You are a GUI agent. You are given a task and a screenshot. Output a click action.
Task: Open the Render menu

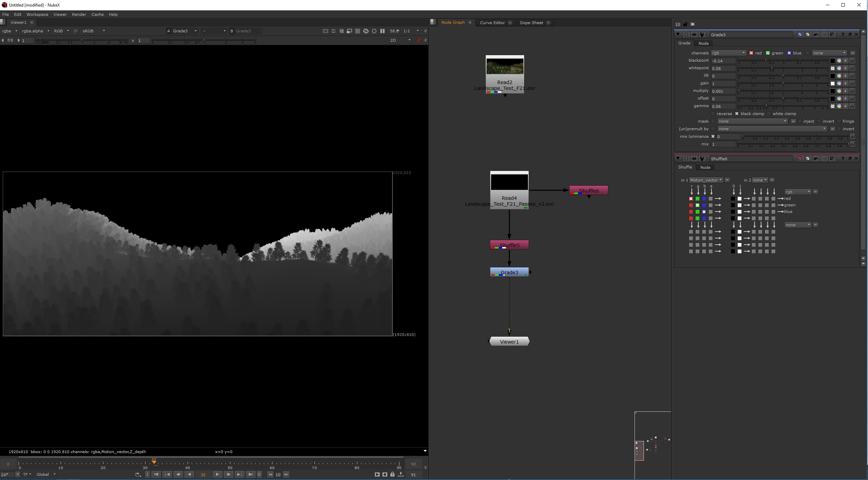point(79,14)
